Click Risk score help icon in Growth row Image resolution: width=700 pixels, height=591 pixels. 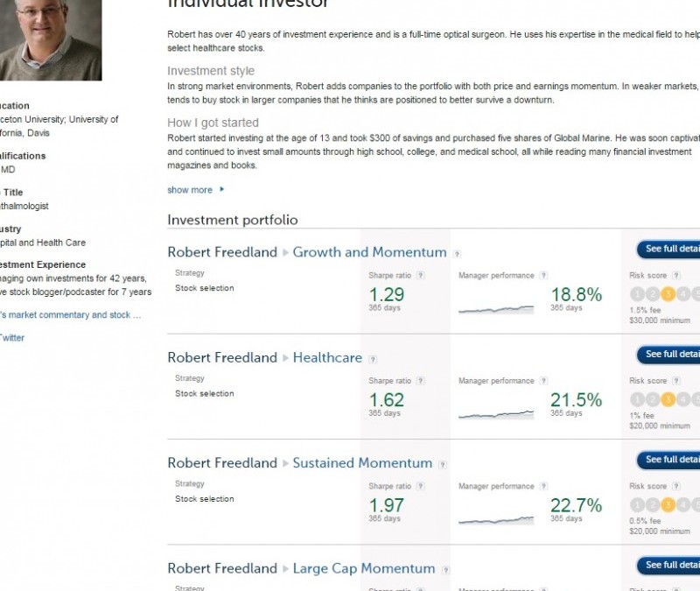[675, 275]
